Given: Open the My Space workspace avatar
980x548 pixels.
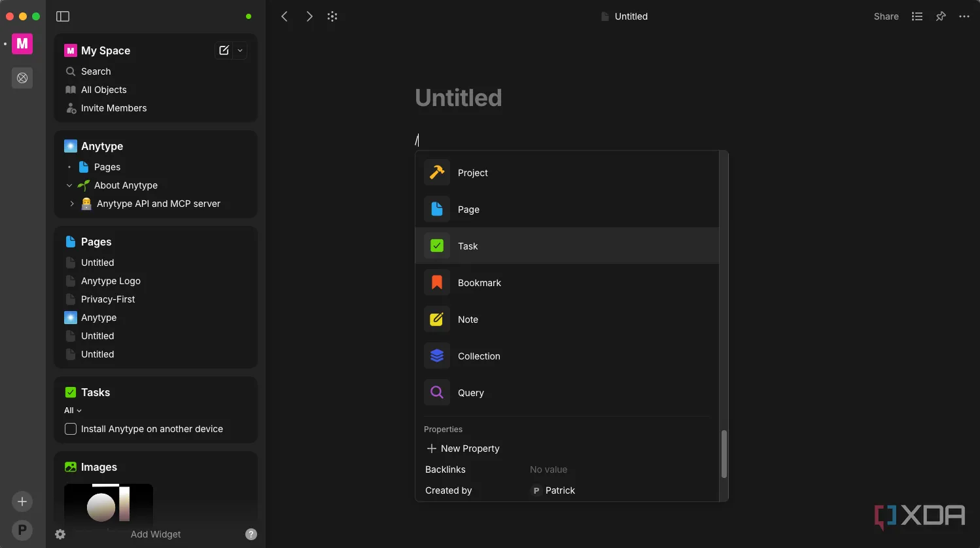Looking at the screenshot, I should (x=22, y=44).
